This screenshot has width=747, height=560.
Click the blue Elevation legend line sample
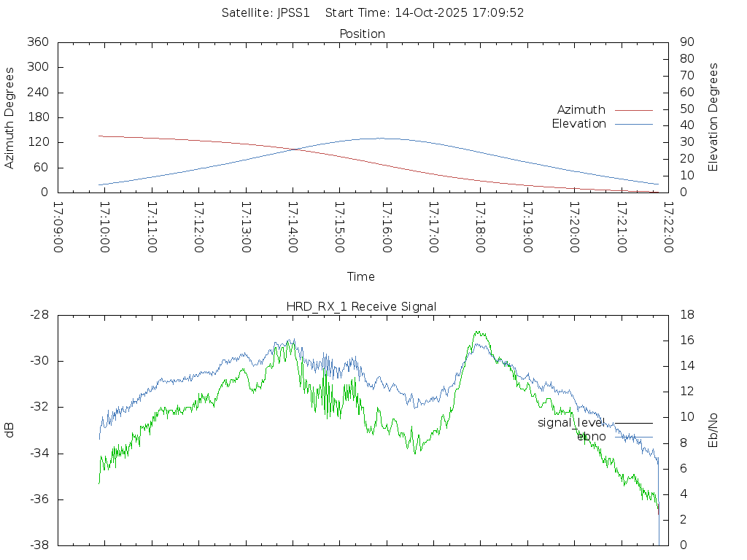633,124
